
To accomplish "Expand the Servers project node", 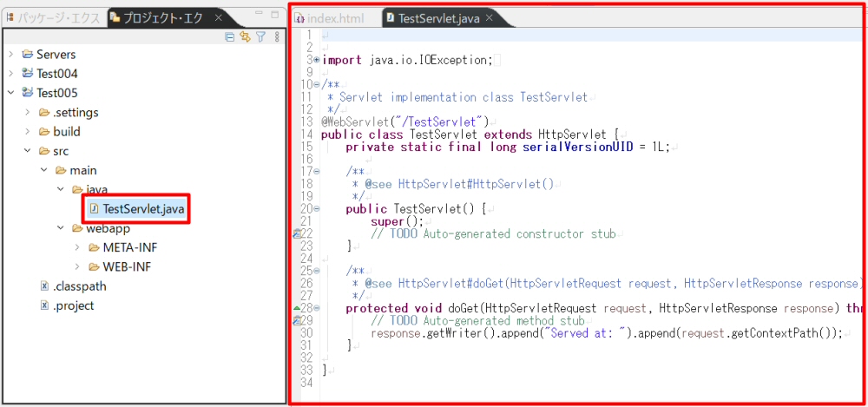I will (10, 55).
